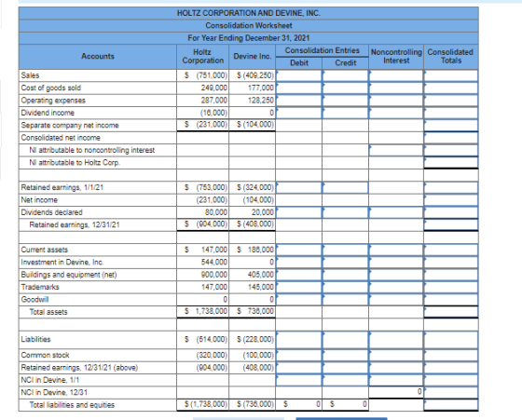The height and width of the screenshot is (420, 522).
Task: Select Trademarks Consolidated Totals cell
Action: click(451, 287)
